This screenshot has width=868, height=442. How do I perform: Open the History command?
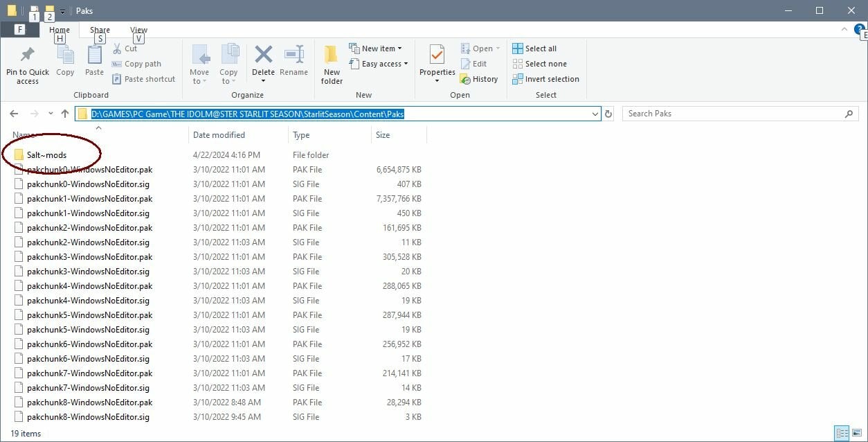click(x=479, y=79)
